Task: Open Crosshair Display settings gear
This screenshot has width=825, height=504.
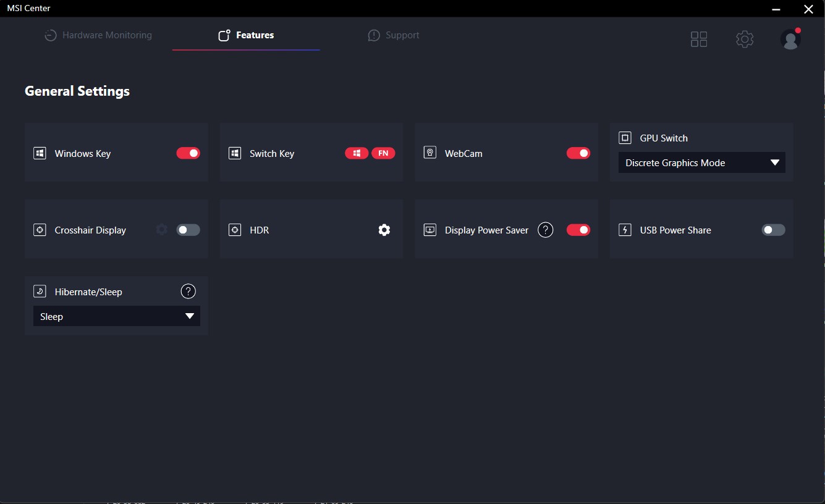Action: pos(162,230)
